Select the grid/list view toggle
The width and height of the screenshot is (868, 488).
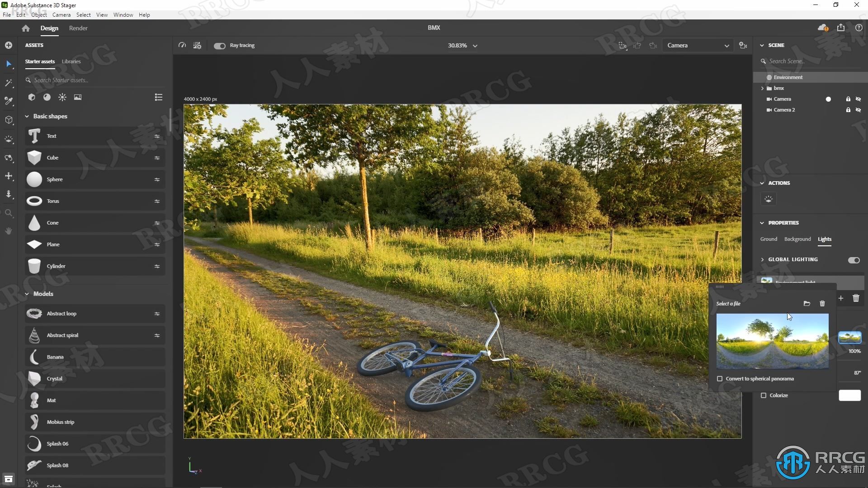[x=158, y=97]
